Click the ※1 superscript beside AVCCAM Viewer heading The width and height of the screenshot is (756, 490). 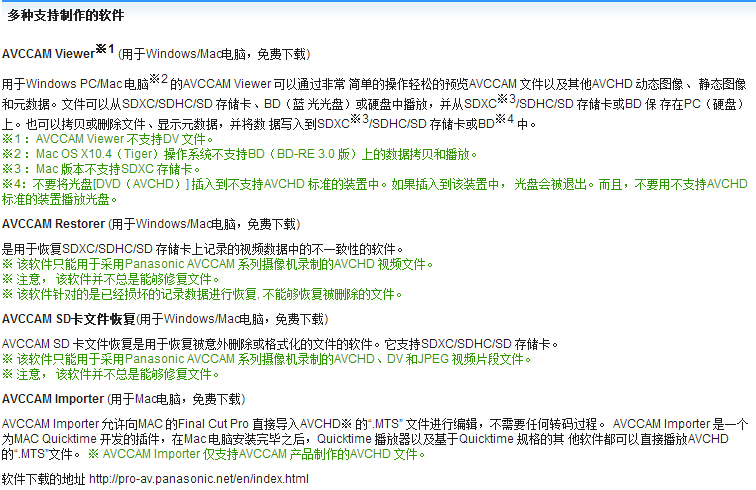pyautogui.click(x=106, y=48)
